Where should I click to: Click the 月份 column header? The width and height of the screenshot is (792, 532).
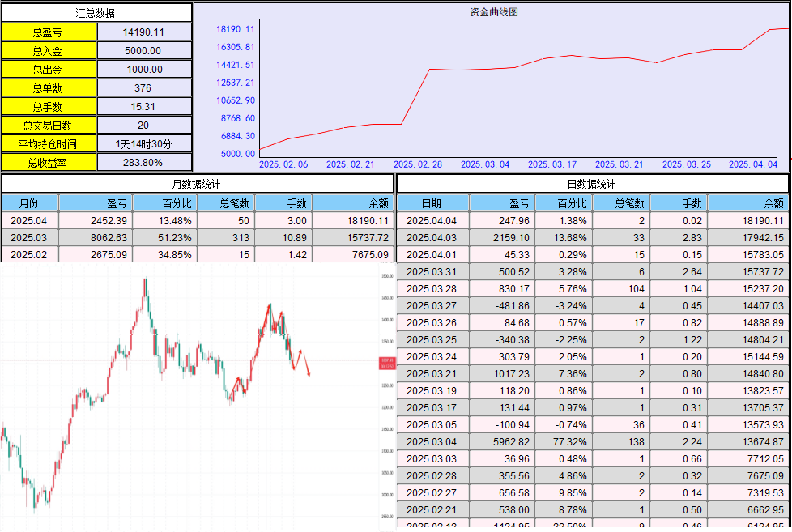click(x=30, y=203)
